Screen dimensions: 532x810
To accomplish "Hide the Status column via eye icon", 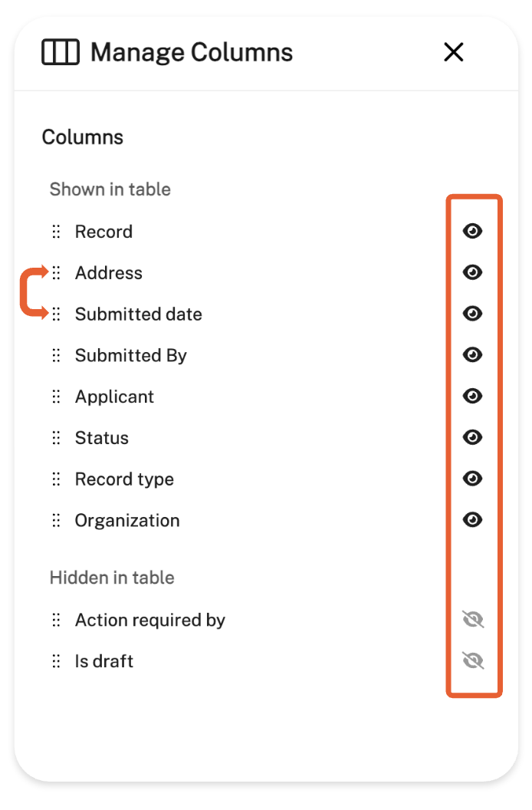I will (x=473, y=437).
